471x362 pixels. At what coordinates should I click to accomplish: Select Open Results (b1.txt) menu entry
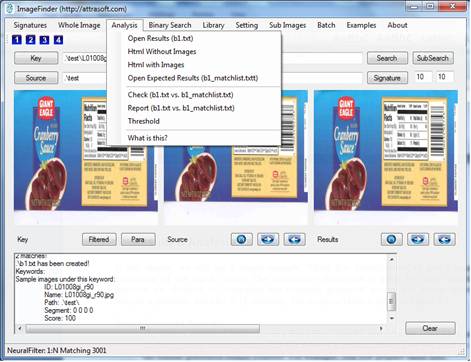(x=160, y=38)
